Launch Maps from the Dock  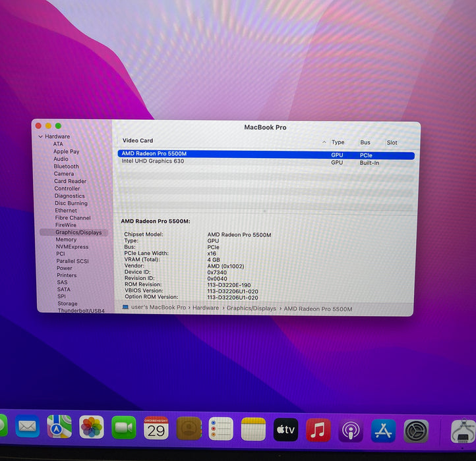(x=59, y=427)
